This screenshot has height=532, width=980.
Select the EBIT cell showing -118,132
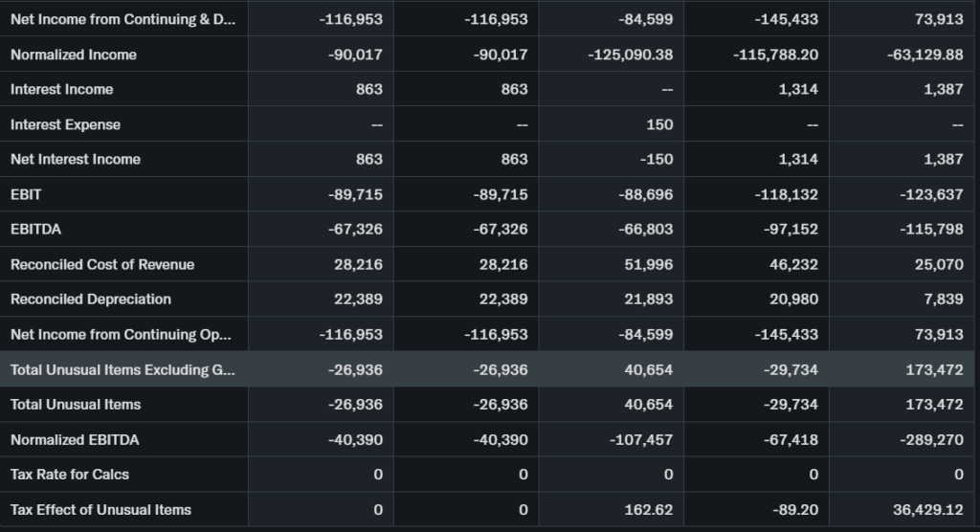point(785,194)
